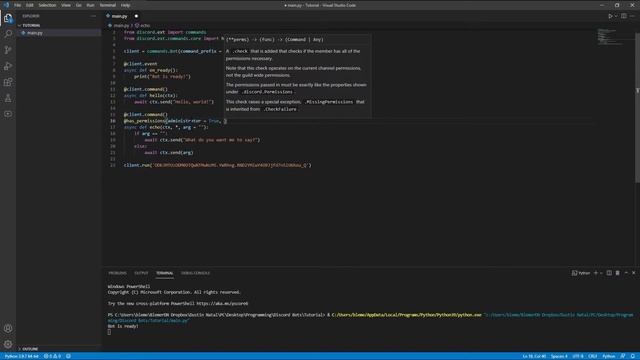Click main.py in the breadcrumb
The height and width of the screenshot is (360, 640).
[x=121, y=25]
